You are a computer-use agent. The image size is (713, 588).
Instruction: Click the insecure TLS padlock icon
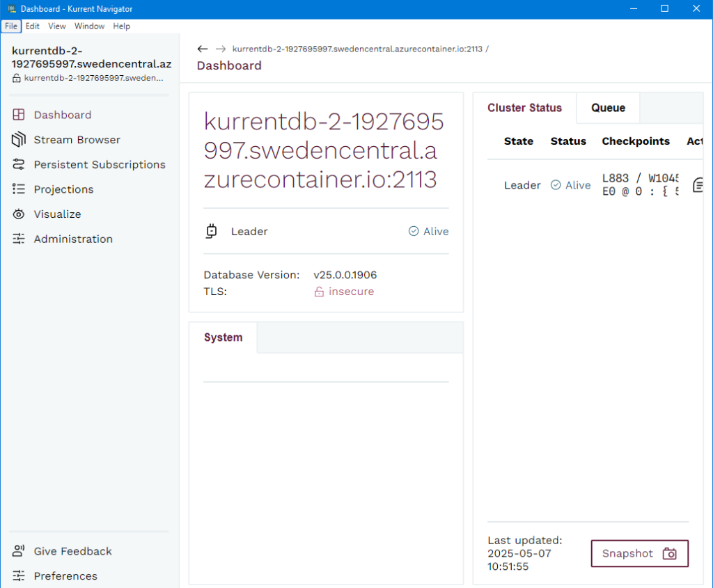(x=319, y=292)
